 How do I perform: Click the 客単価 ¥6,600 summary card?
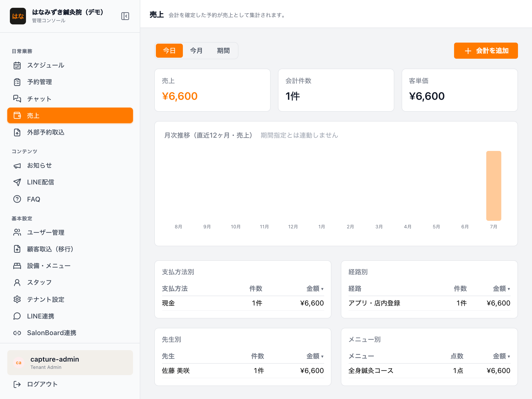[460, 90]
